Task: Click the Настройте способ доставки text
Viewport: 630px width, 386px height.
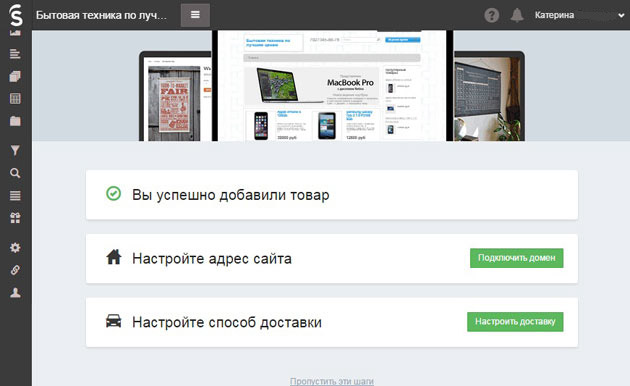Action: [x=227, y=322]
